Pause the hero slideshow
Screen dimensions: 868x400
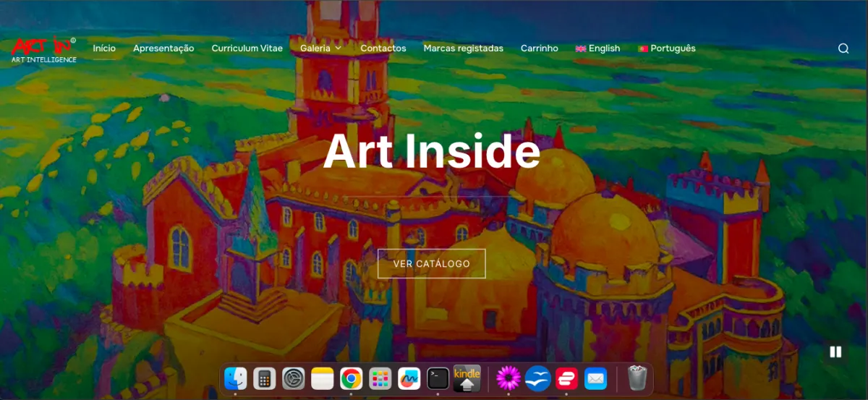tap(835, 352)
